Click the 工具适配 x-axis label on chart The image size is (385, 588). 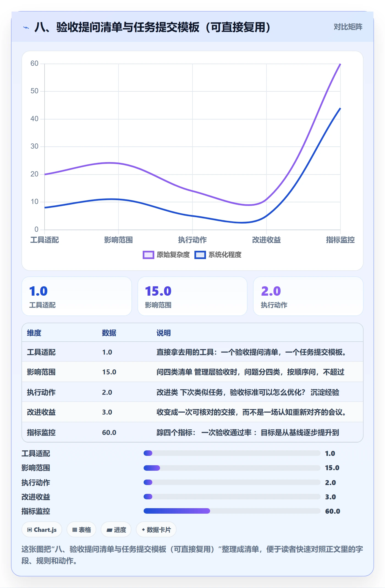pos(45,240)
